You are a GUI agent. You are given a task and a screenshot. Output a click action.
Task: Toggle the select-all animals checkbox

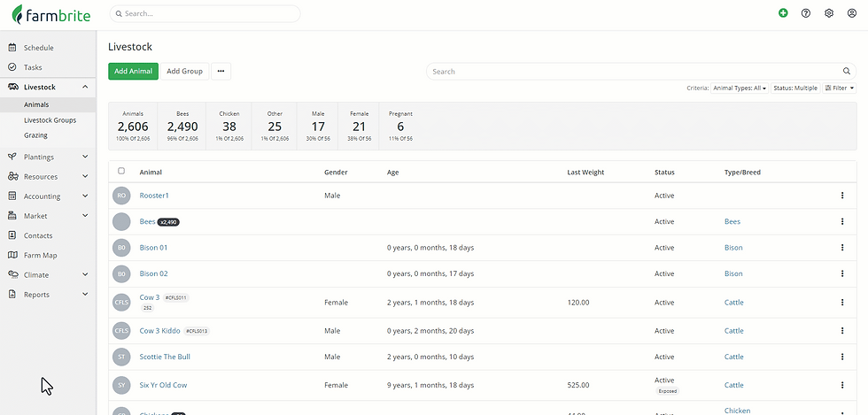(x=121, y=171)
